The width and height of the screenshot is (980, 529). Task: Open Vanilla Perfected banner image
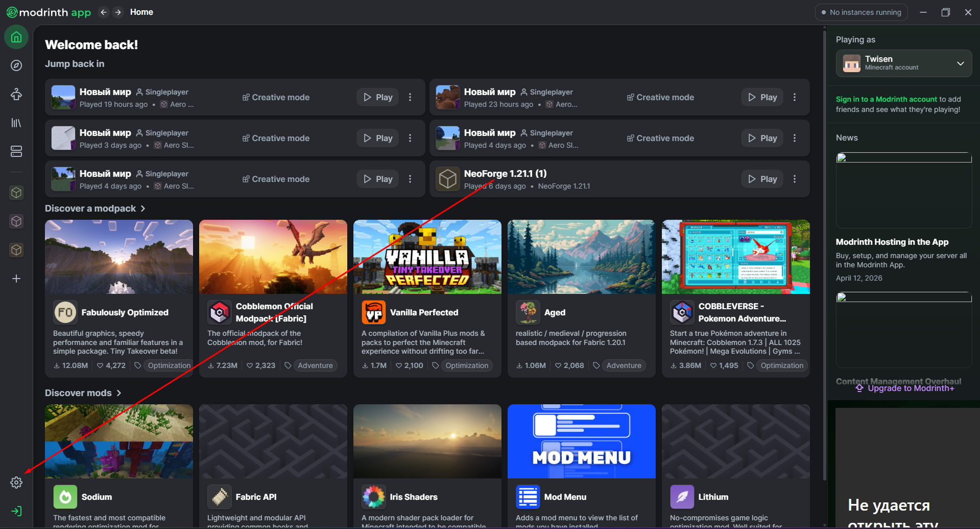[x=427, y=257]
